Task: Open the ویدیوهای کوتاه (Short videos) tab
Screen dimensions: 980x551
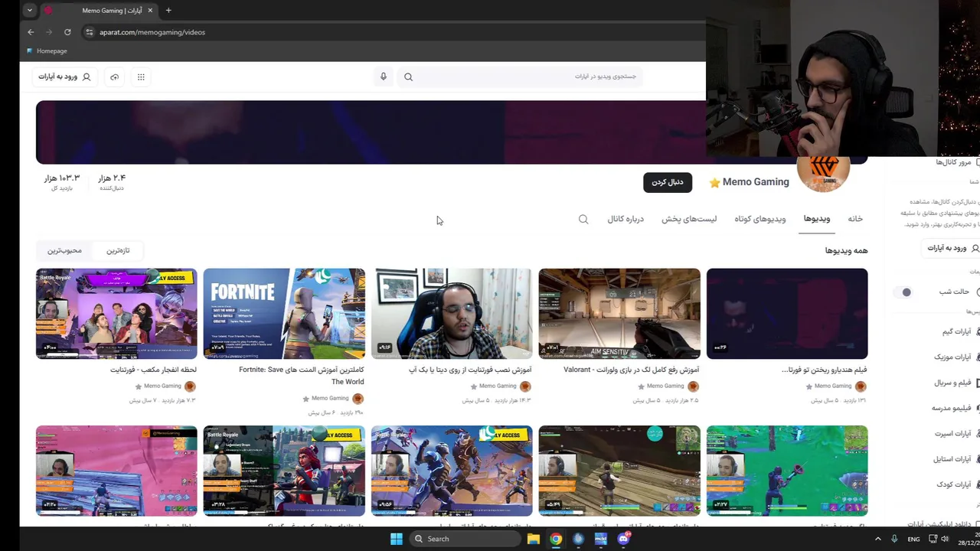Action: click(760, 219)
